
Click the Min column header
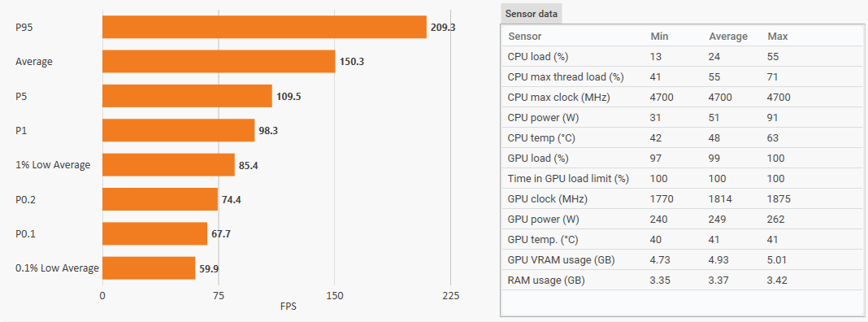(659, 37)
